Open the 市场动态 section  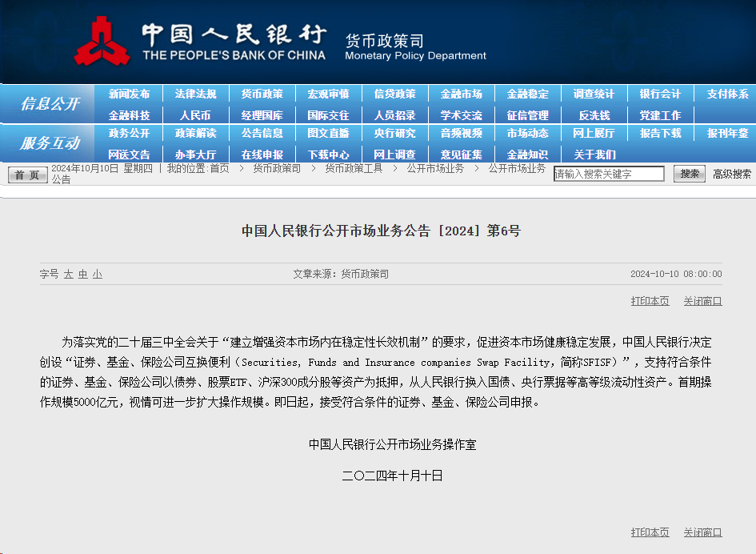pyautogui.click(x=528, y=133)
